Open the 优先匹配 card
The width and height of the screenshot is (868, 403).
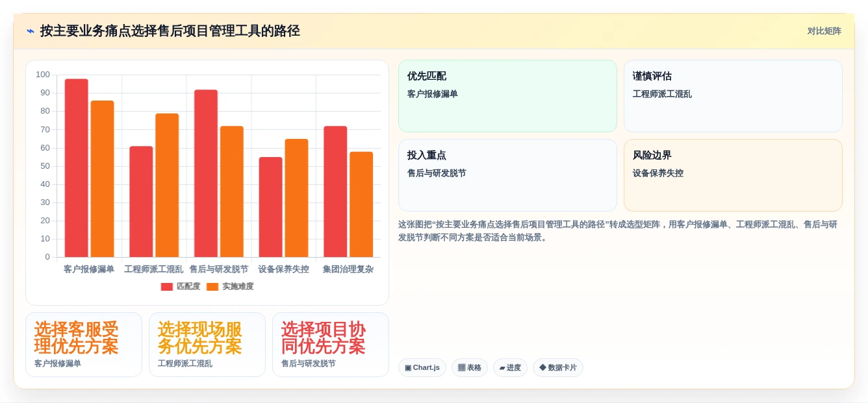(x=507, y=96)
